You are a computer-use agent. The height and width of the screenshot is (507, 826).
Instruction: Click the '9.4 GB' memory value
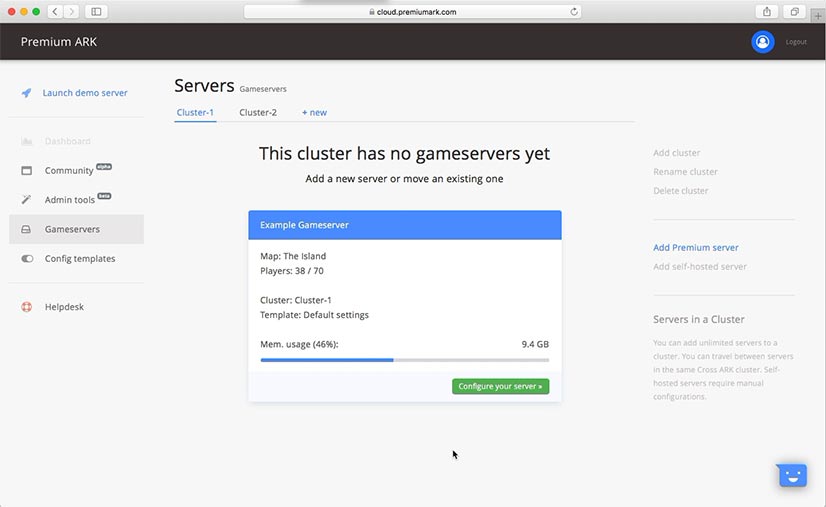535,344
